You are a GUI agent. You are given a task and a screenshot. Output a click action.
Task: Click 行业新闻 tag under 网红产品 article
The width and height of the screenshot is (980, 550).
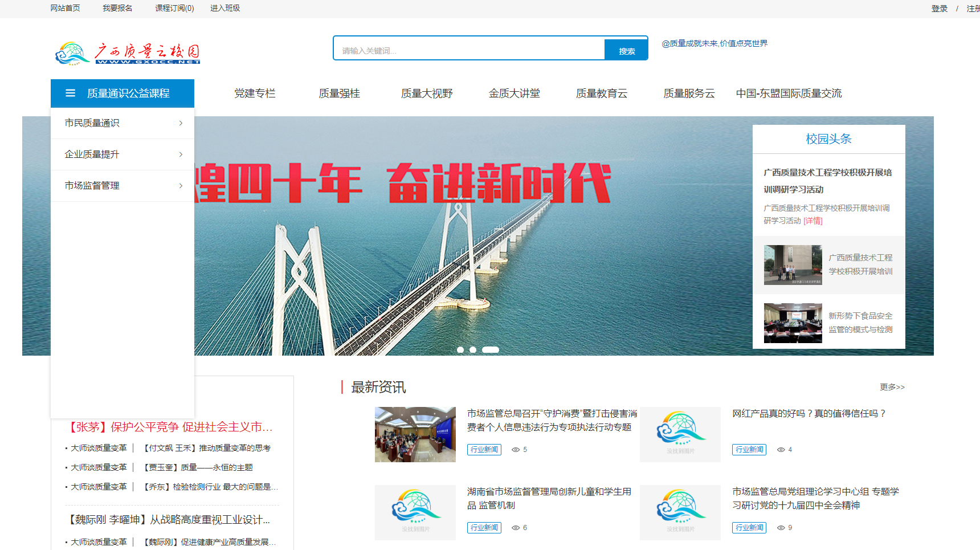749,450
